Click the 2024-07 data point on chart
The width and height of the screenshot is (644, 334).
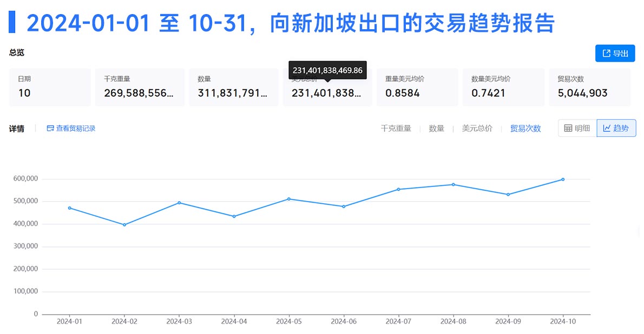tap(398, 189)
